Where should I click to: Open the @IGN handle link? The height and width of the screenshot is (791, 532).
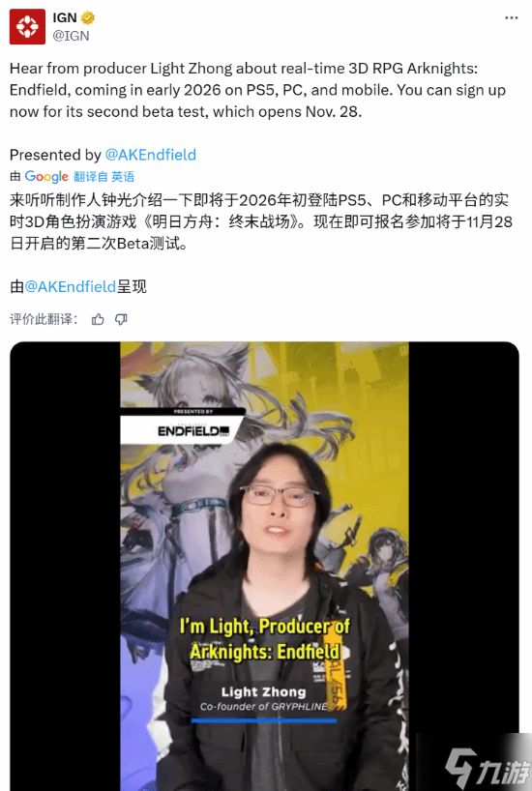pyautogui.click(x=71, y=36)
